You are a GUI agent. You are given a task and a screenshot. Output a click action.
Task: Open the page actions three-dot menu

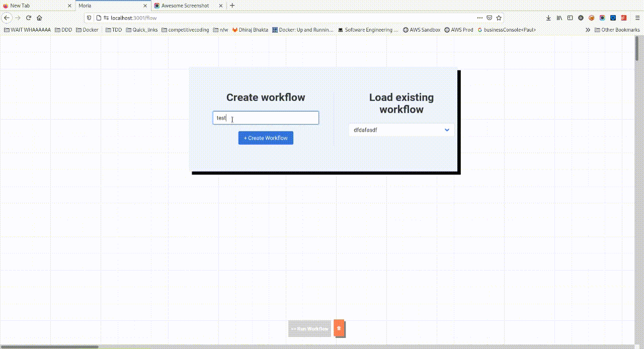479,18
